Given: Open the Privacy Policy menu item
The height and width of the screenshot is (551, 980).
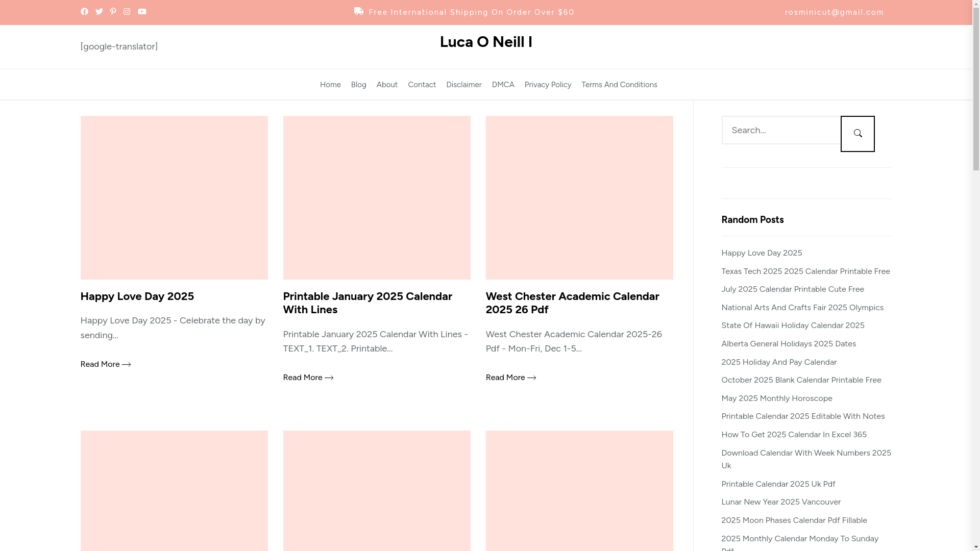Looking at the screenshot, I should click(x=548, y=85).
